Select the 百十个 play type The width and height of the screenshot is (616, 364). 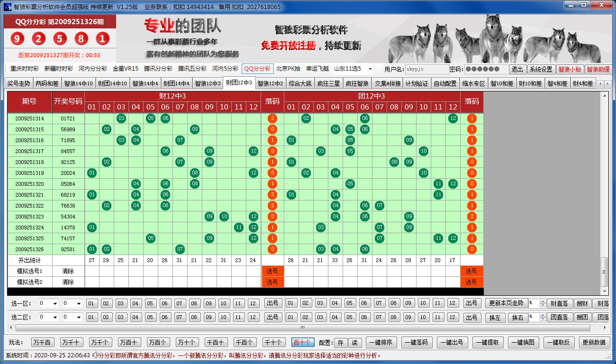pos(302,343)
